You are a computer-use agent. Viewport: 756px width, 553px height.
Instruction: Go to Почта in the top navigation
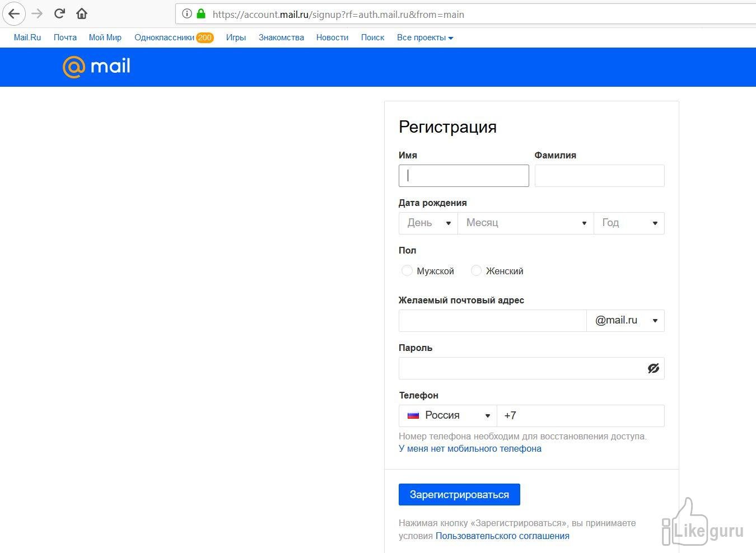coord(65,38)
